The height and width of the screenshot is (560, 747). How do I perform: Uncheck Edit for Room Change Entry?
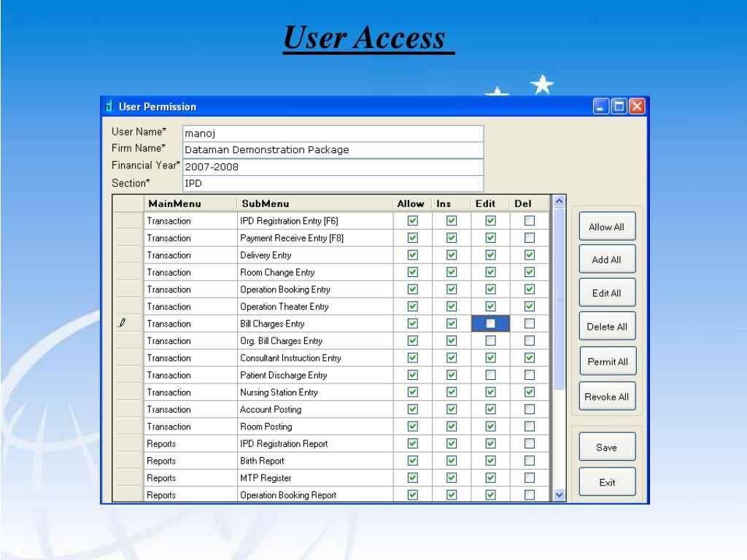coord(490,272)
